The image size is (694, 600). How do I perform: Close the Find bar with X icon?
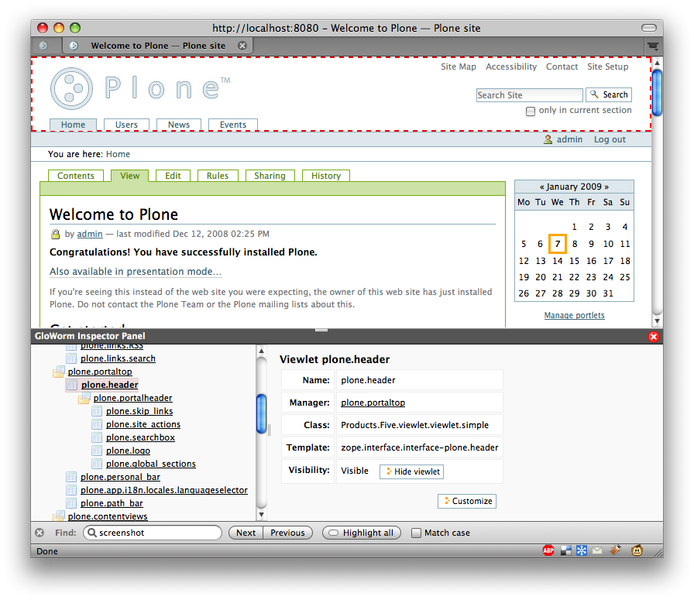click(x=40, y=533)
